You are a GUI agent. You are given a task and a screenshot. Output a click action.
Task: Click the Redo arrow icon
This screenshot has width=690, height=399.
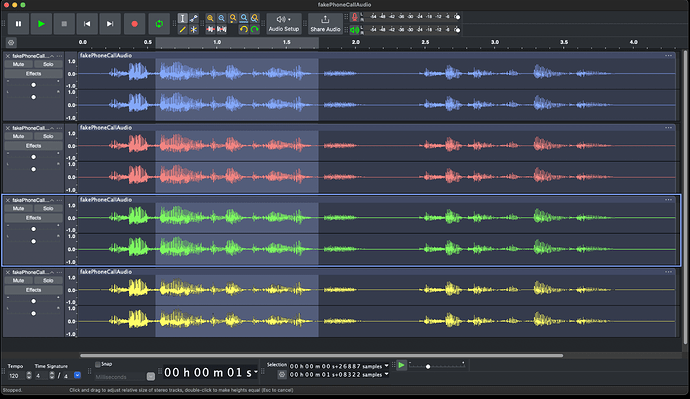coord(255,29)
